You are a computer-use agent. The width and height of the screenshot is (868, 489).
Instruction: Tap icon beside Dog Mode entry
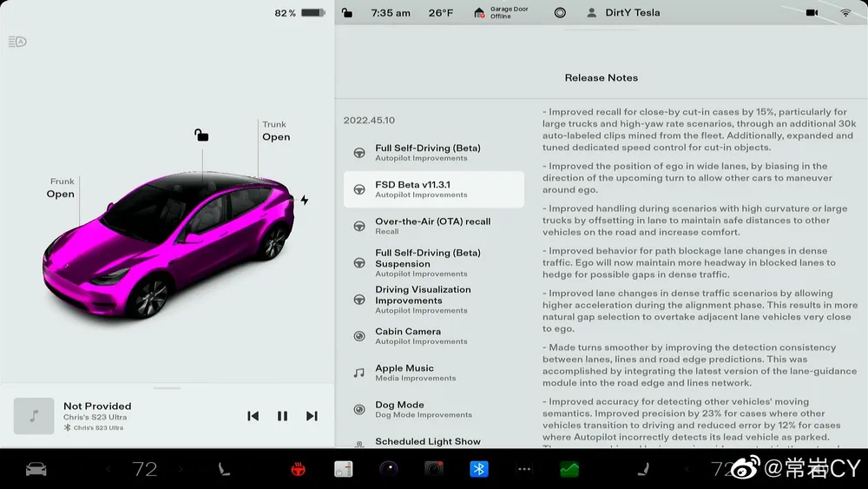pyautogui.click(x=359, y=409)
